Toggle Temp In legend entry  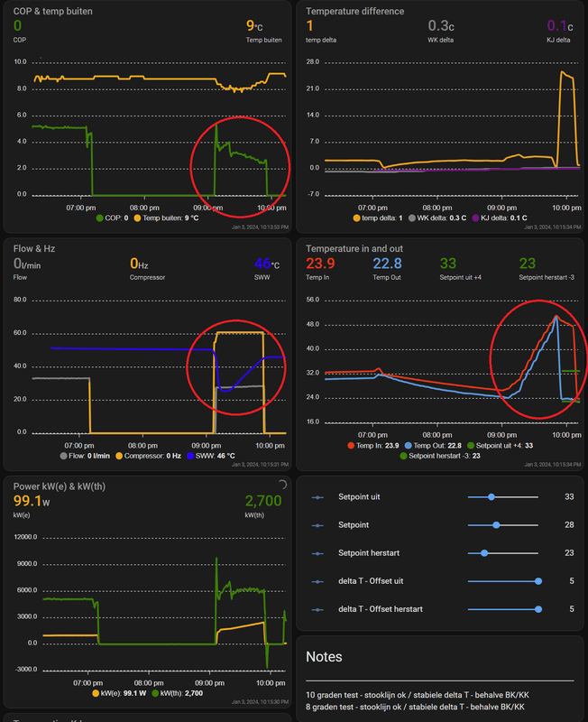coord(373,445)
